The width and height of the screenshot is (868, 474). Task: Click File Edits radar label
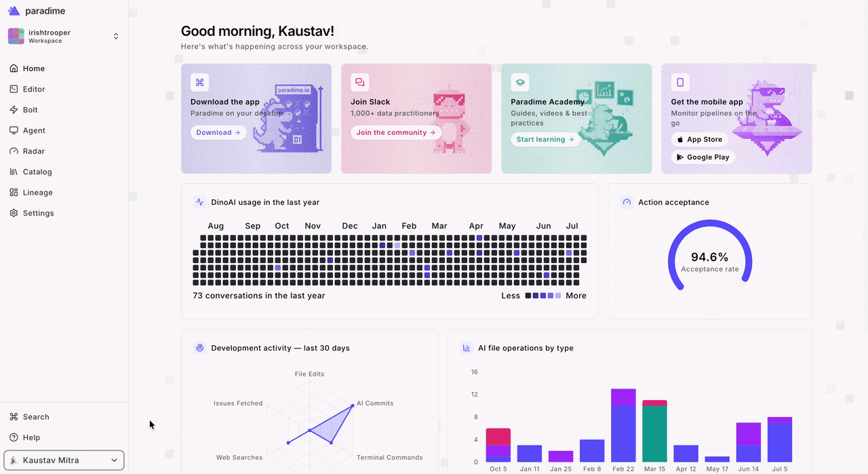(309, 374)
